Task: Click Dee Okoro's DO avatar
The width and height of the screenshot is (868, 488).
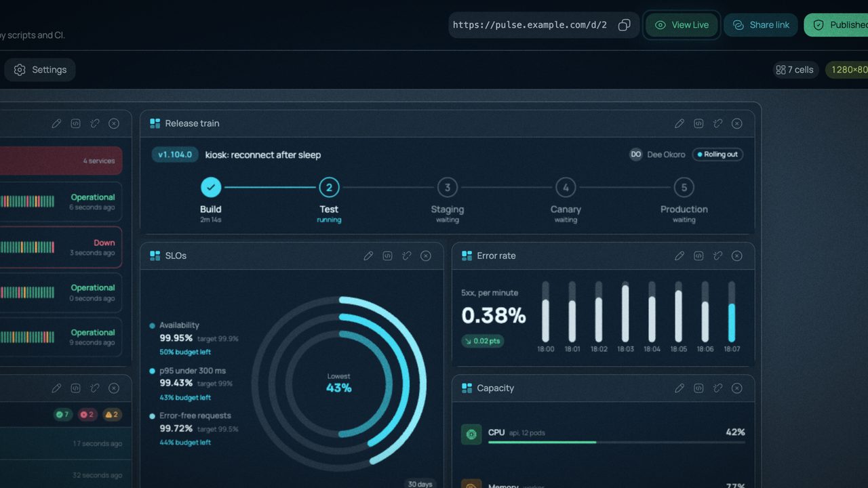Action: tap(636, 155)
